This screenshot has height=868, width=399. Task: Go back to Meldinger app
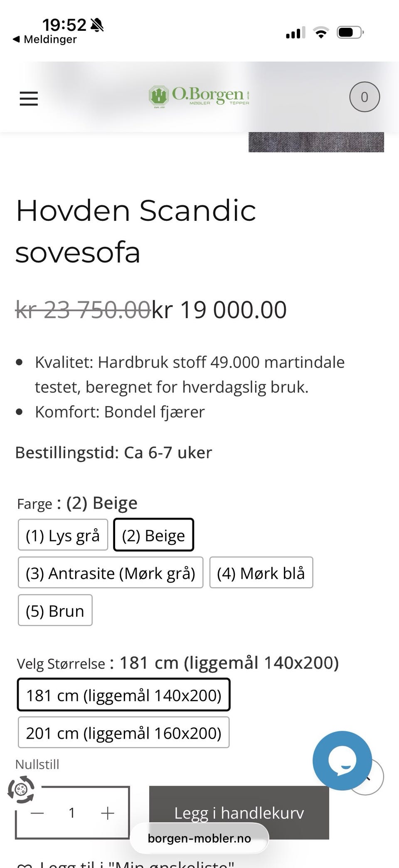tap(45, 40)
